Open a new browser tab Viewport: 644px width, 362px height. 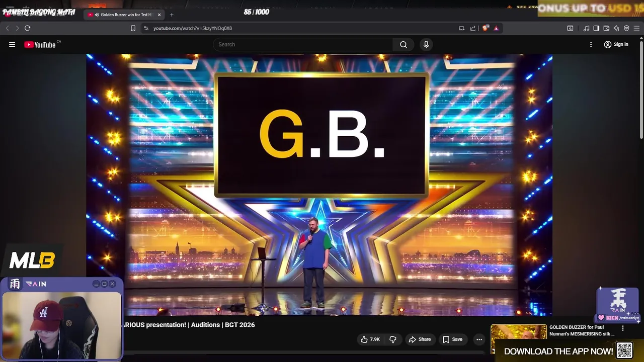[x=172, y=15]
